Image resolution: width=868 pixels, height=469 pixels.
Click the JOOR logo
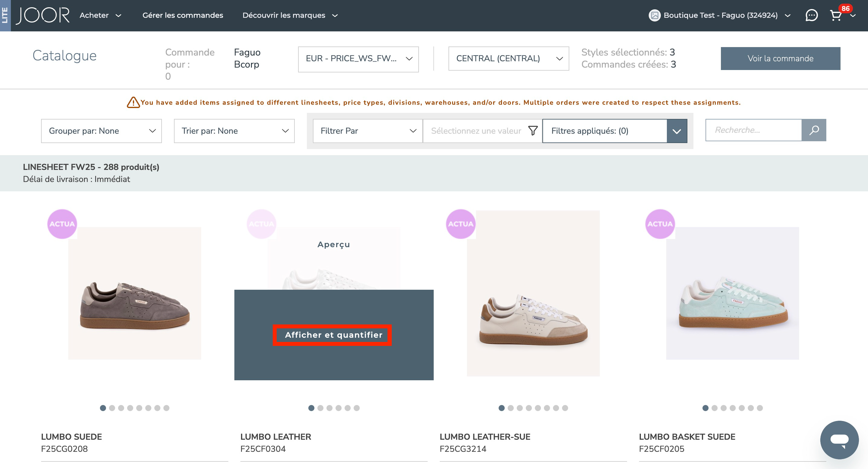coord(43,15)
